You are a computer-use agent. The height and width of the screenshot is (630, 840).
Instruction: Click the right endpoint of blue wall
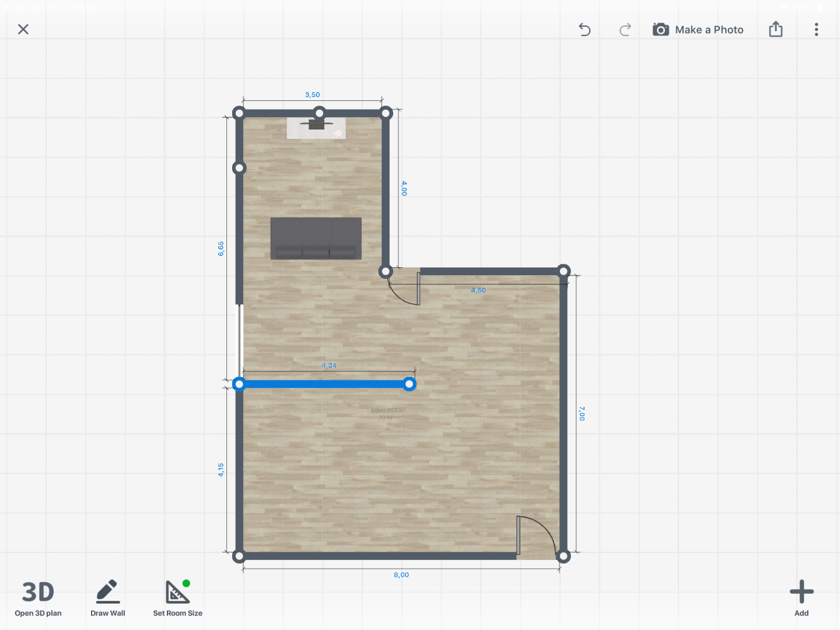coord(409,384)
